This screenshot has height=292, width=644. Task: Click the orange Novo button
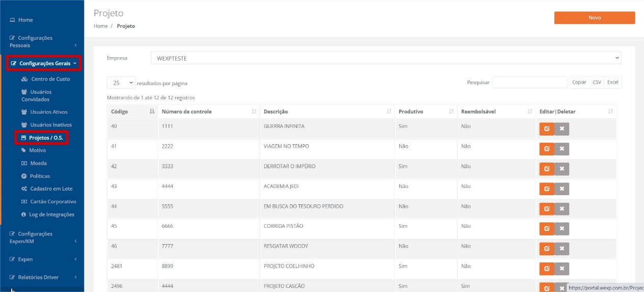595,17
